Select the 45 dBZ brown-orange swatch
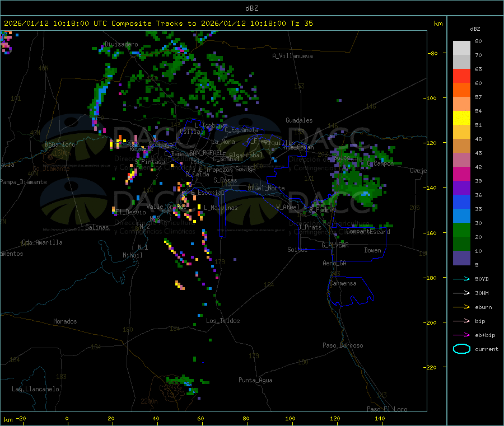The height and width of the screenshot is (426, 504). 461,146
